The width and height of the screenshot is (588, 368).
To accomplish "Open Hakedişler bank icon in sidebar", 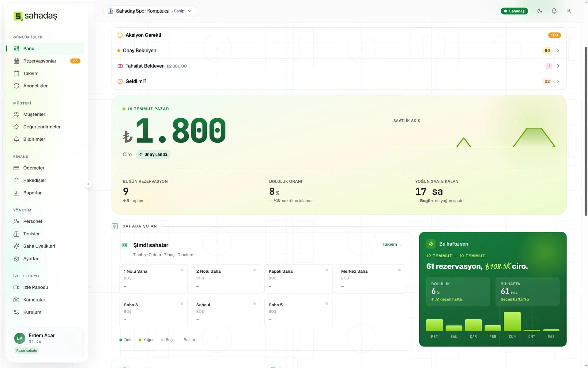I will coord(17,180).
